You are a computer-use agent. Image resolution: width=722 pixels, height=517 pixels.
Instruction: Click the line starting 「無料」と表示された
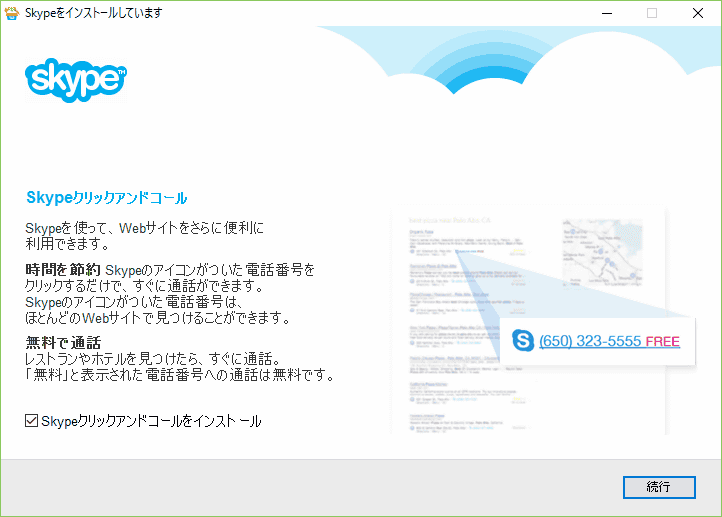(x=180, y=375)
